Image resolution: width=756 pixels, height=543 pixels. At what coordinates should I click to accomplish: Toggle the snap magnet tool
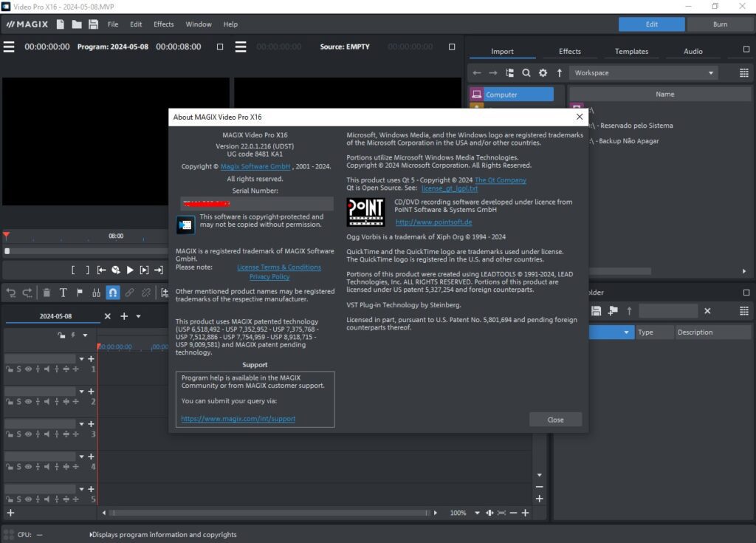coord(112,293)
